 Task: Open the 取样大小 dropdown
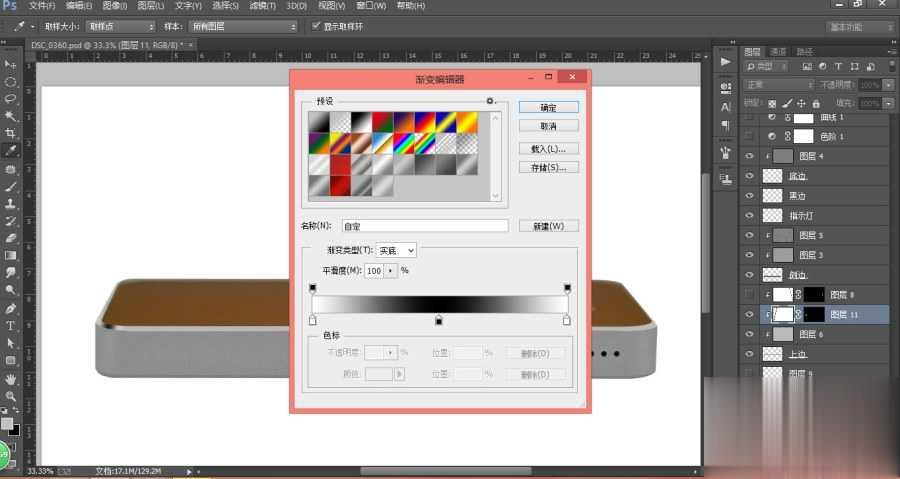pyautogui.click(x=120, y=26)
